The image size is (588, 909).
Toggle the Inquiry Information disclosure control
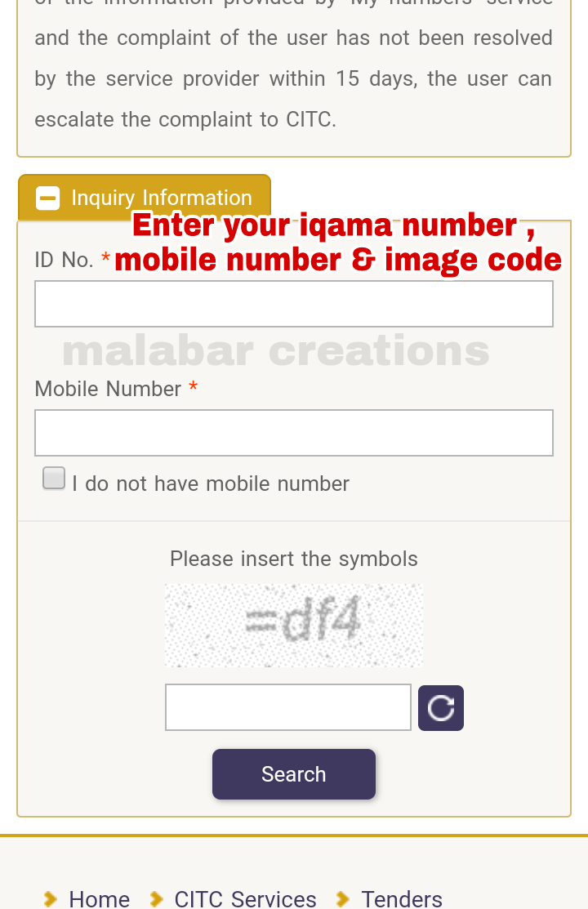tap(48, 198)
